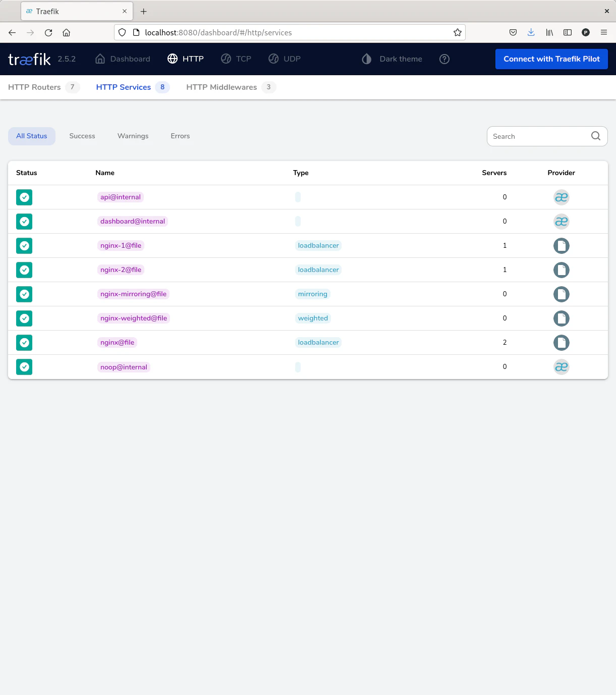Open the help question mark icon
The height and width of the screenshot is (695, 616).
444,59
